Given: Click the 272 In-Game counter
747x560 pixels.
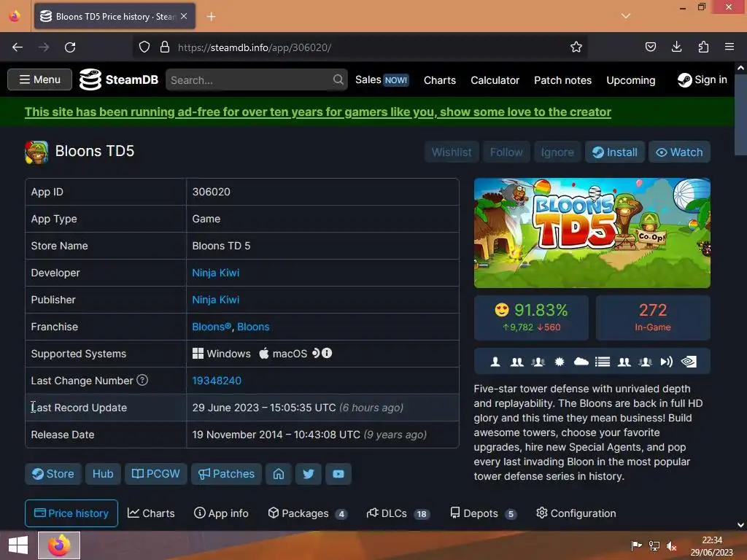Looking at the screenshot, I should [653, 318].
